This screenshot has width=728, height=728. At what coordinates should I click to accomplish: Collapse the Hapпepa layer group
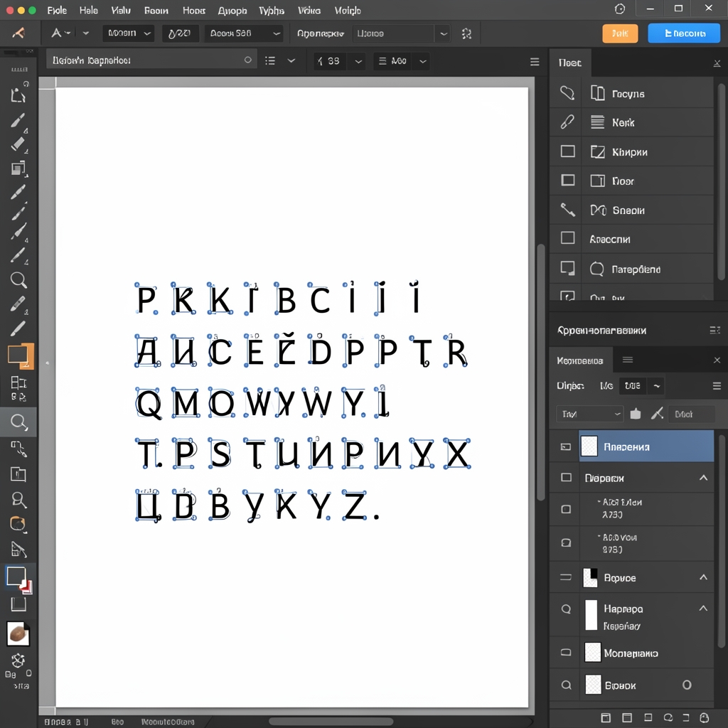click(x=703, y=608)
